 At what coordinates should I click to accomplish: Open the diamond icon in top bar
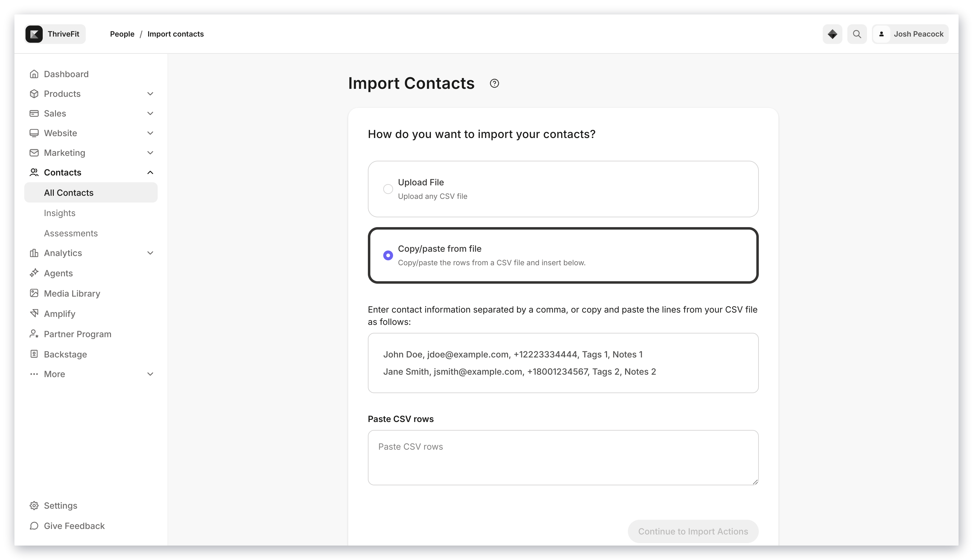point(832,34)
